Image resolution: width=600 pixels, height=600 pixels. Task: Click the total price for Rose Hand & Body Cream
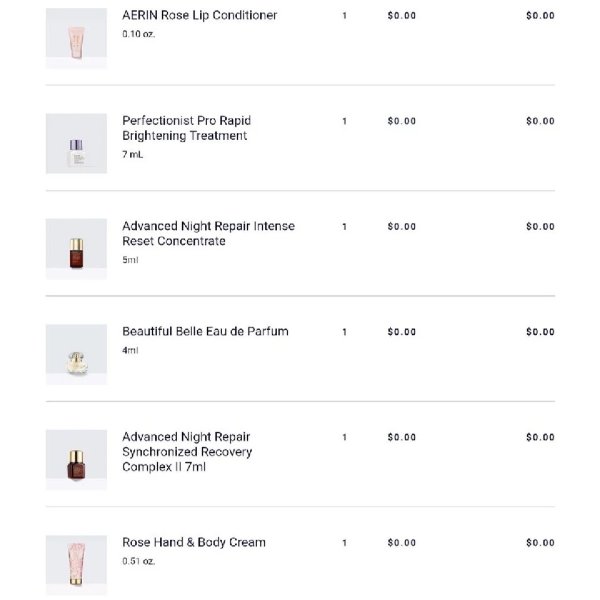coord(540,543)
